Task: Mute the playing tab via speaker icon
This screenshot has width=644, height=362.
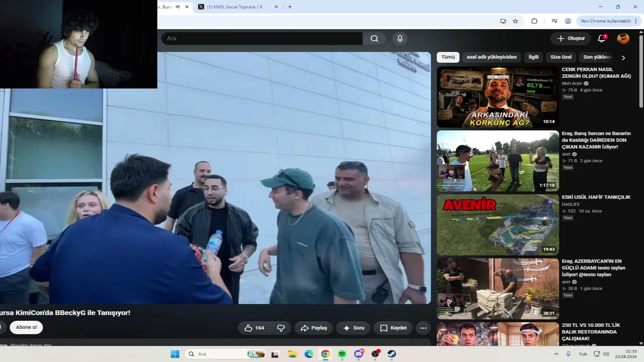Action: 178,7
